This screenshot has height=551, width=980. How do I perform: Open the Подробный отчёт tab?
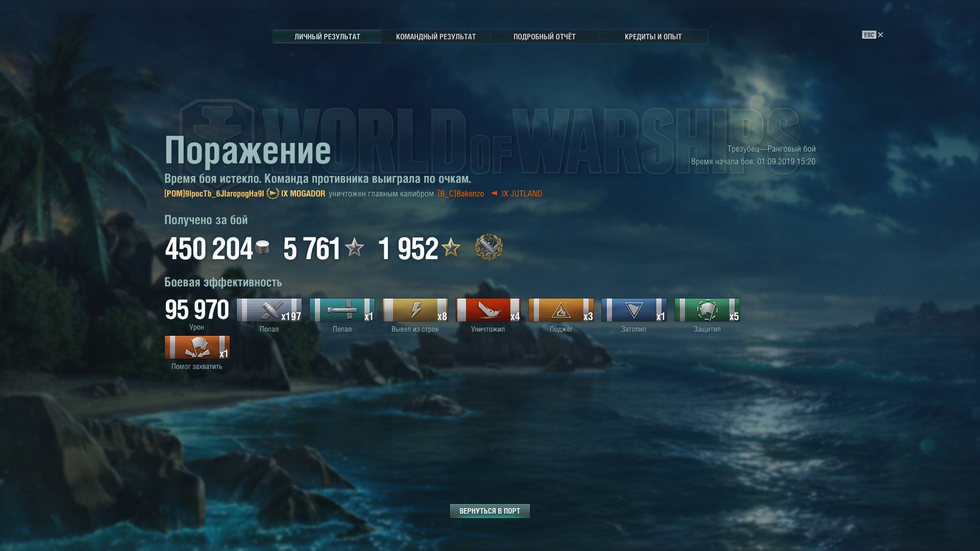[x=545, y=37]
